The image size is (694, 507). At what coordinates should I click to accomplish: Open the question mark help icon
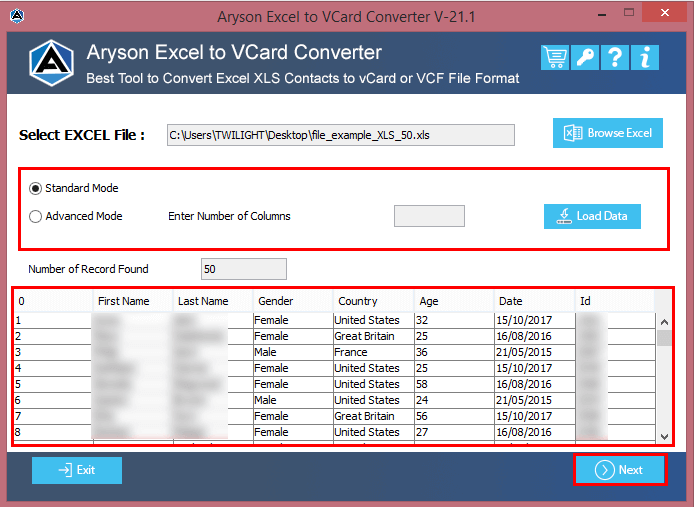(615, 58)
